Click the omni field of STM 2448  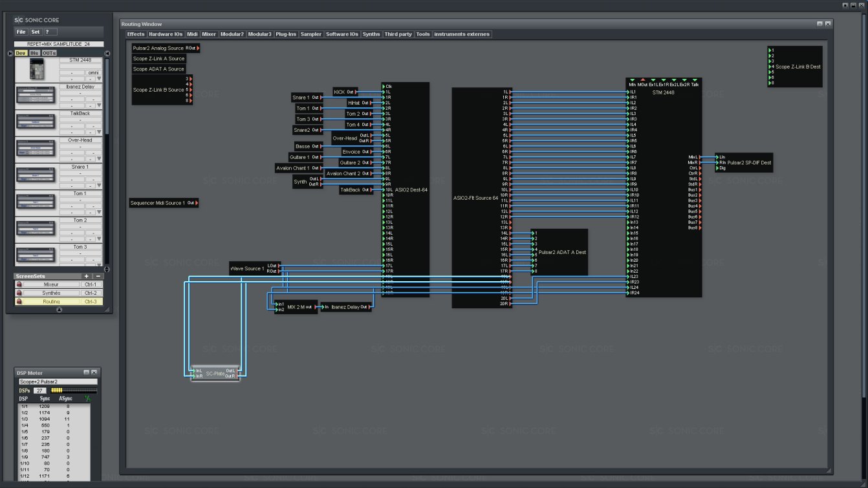[x=94, y=72]
